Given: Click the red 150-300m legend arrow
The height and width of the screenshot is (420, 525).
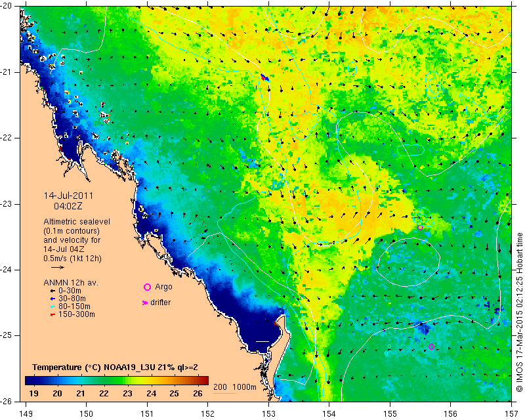Looking at the screenshot, I should click(52, 314).
